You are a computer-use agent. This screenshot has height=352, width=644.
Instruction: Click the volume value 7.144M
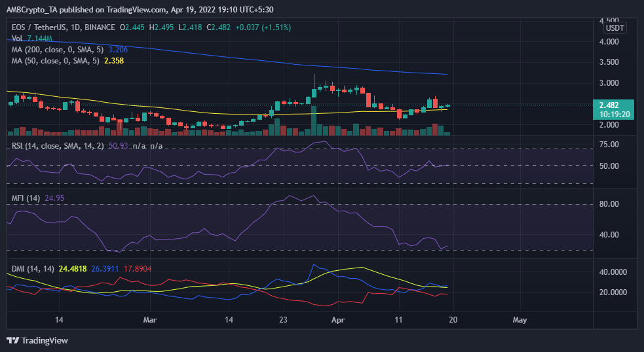(41, 39)
